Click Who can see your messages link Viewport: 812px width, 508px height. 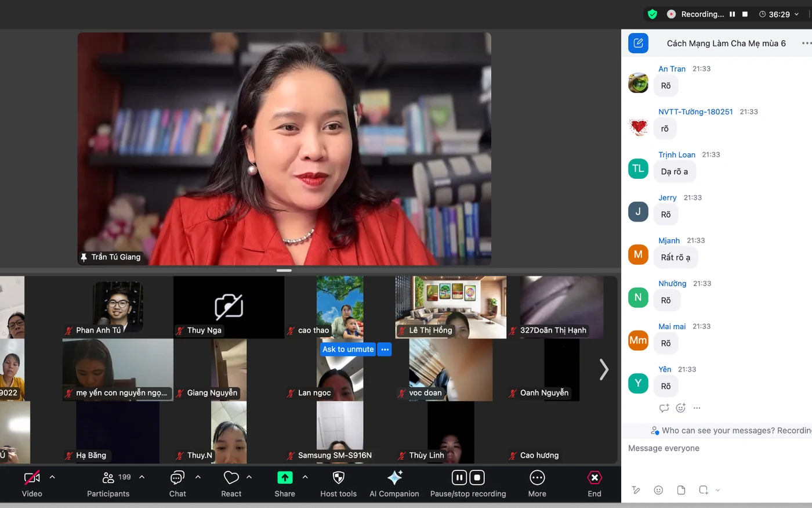pyautogui.click(x=717, y=430)
